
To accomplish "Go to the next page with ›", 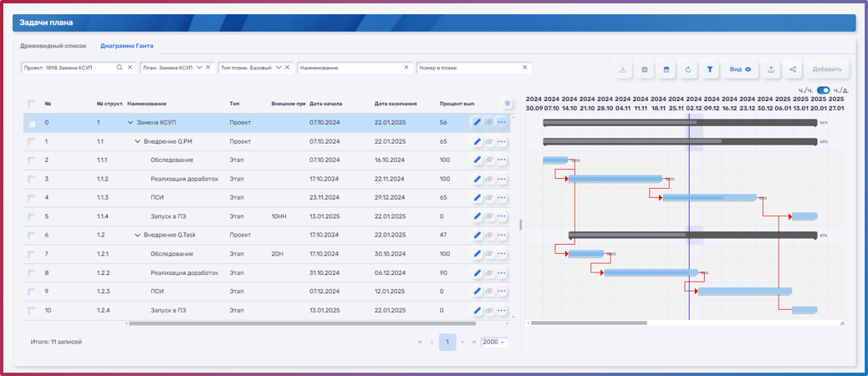I will pos(462,343).
